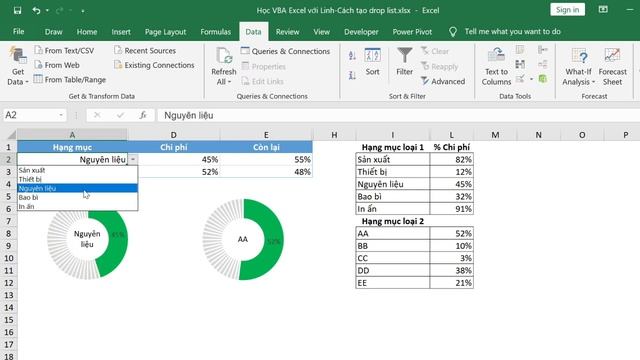Click From Table/Range
Viewport: 640px width, 360px height.
[x=70, y=80]
